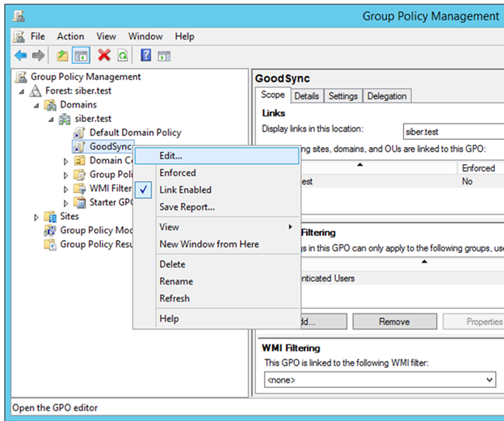Click the link row showing No
504x421 pixels.
click(401, 181)
